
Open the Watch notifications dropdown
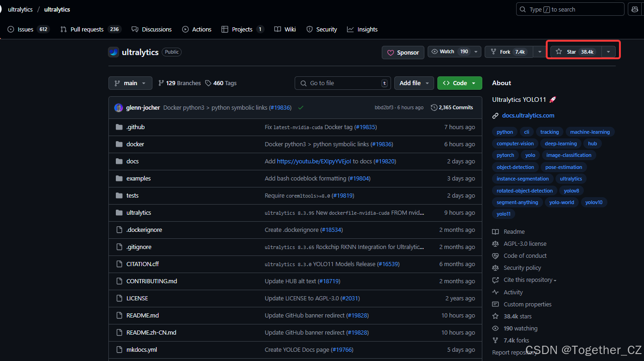(455, 52)
